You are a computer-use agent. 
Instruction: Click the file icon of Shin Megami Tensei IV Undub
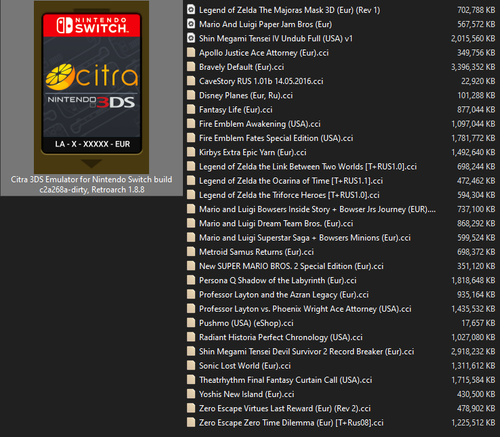(191, 38)
